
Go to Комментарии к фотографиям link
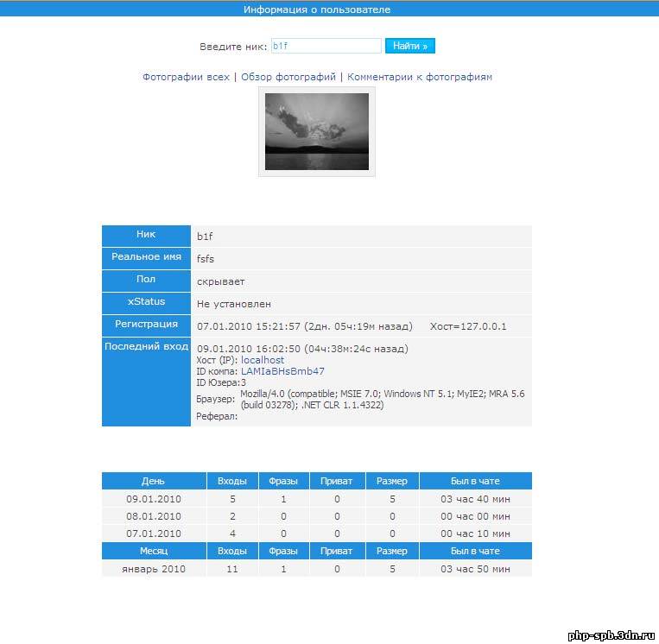pos(420,77)
